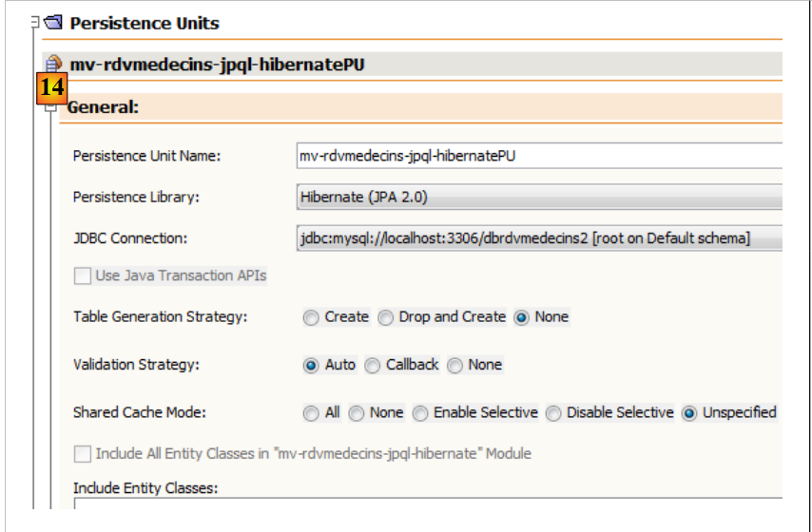Select Drop and Create strategy
The image size is (812, 532).
pos(385,317)
